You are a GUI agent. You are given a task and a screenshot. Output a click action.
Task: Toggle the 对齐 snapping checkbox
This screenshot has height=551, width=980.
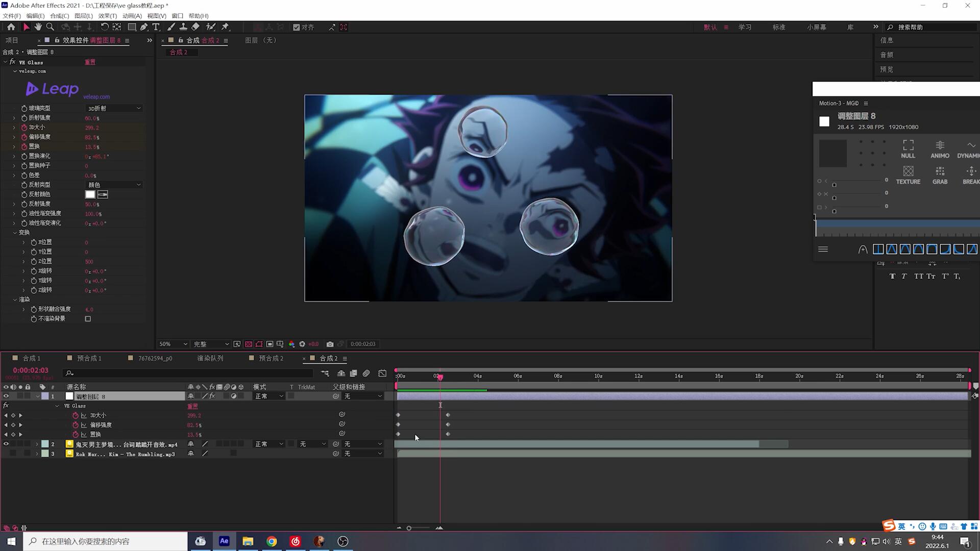pos(296,28)
